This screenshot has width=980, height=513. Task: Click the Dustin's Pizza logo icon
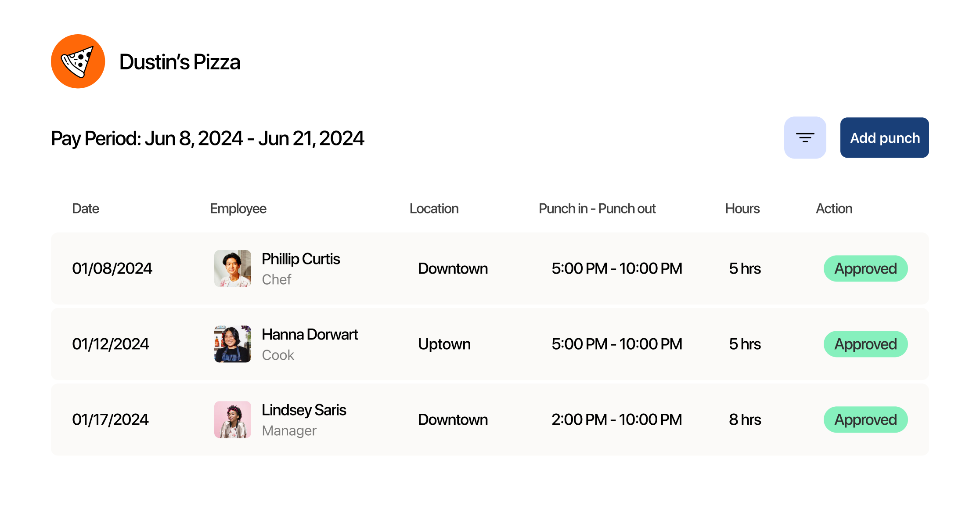click(78, 61)
